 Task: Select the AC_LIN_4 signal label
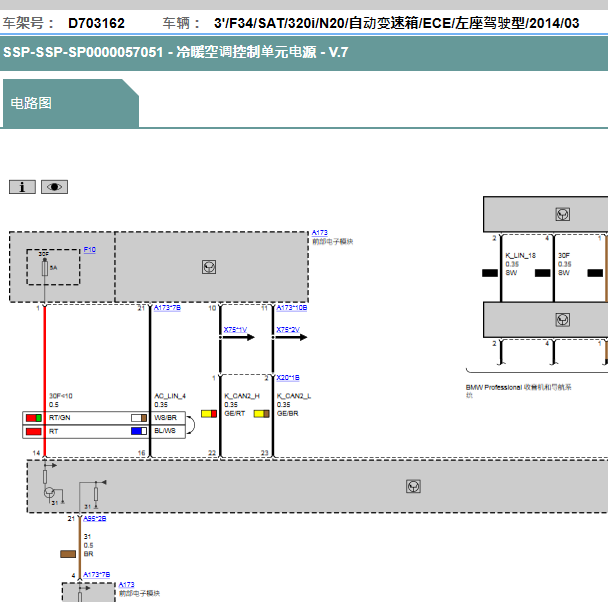click(x=170, y=396)
